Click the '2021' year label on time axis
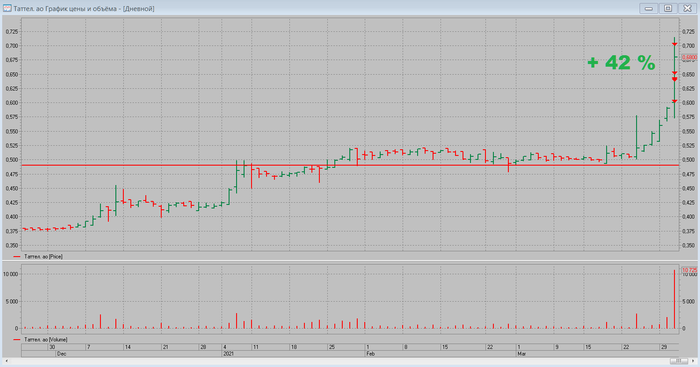This screenshot has width=700, height=367. click(x=228, y=354)
